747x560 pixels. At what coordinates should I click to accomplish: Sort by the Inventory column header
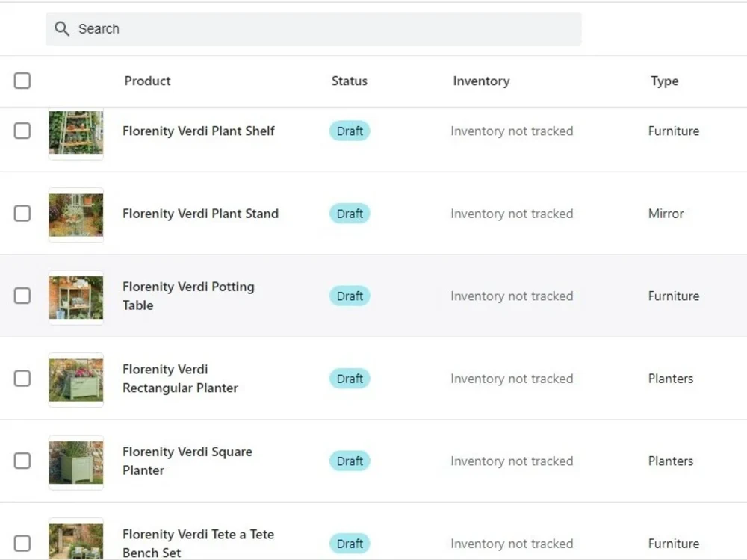pyautogui.click(x=481, y=81)
